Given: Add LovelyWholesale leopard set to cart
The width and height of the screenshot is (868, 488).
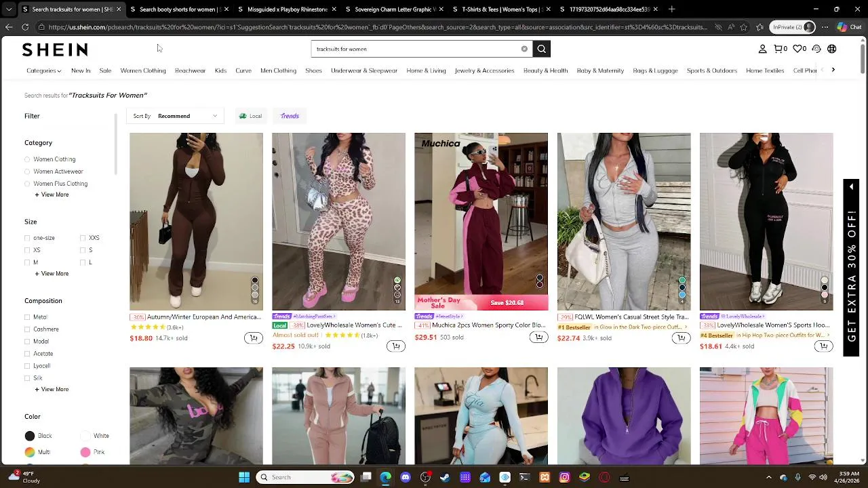Looking at the screenshot, I should pyautogui.click(x=395, y=346).
